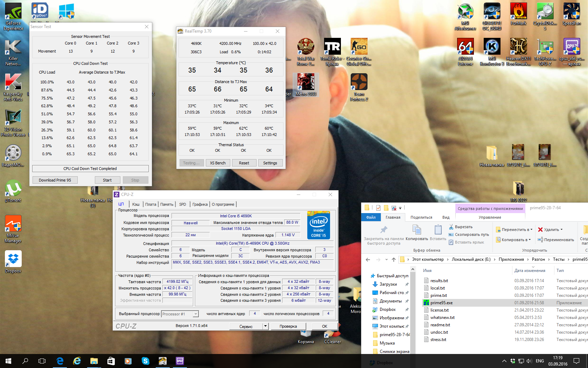
Task: Open the MSI Afterburner desktop shortcut
Action: [465, 16]
